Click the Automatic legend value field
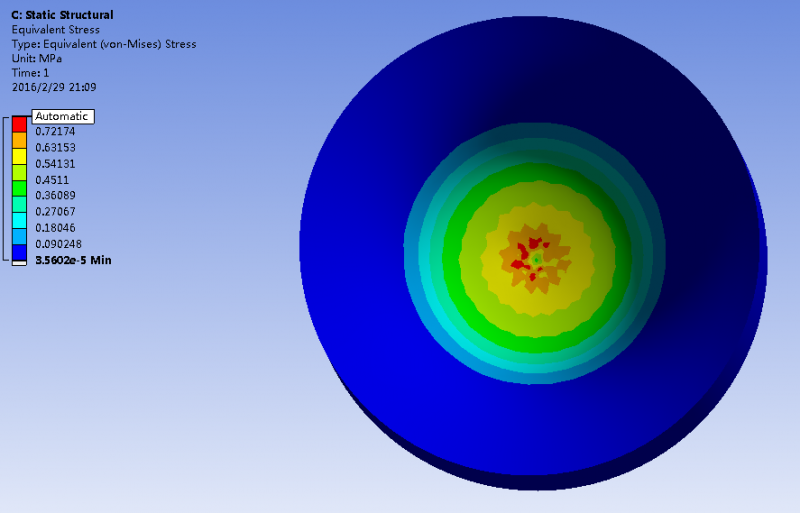 tap(63, 116)
